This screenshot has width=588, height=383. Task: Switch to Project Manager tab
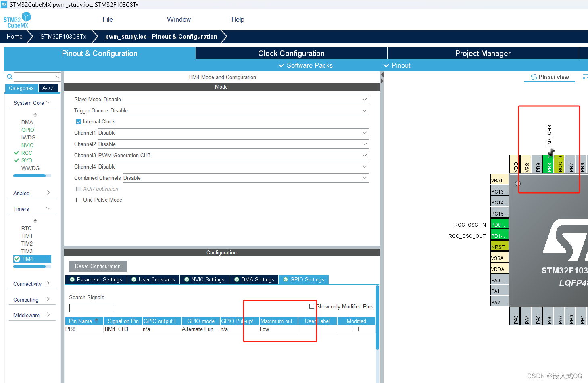pyautogui.click(x=483, y=53)
